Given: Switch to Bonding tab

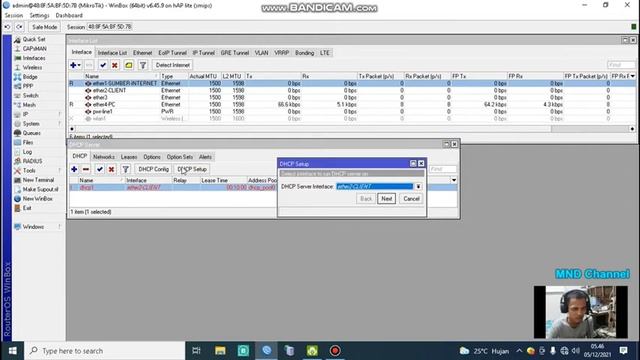Looking at the screenshot, I should (304, 53).
